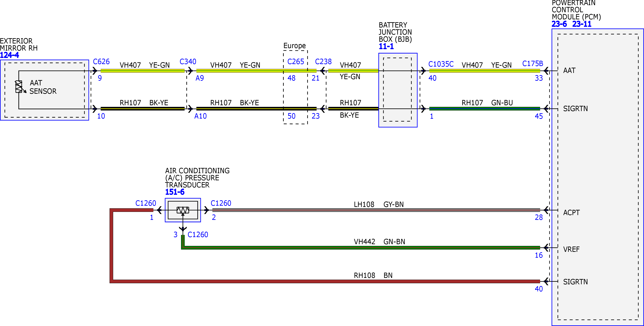Screen dimensions: 644x326
Task: Open the 23-6 PCM reference link
Action: coord(559,24)
